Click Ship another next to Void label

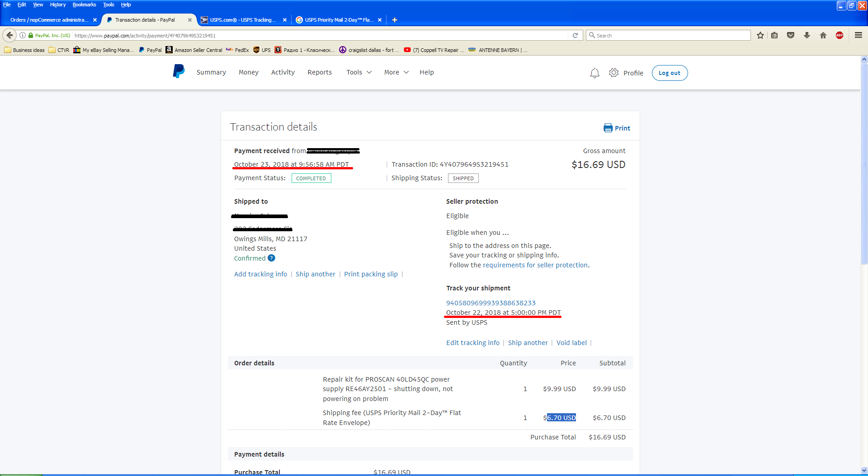pos(528,343)
